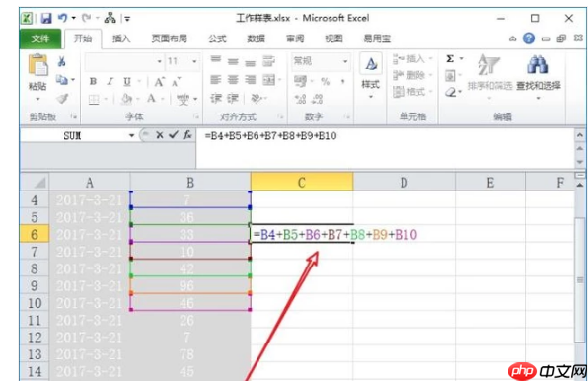
Task: Expand the number format 常规 dropdown
Action: 345,61
